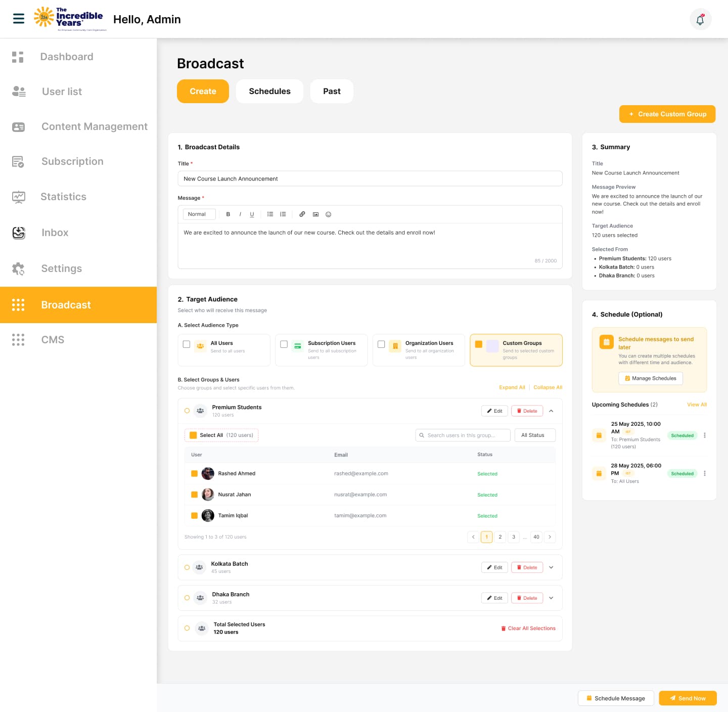
Task: Toggle bold formatting in message editor
Action: point(228,214)
